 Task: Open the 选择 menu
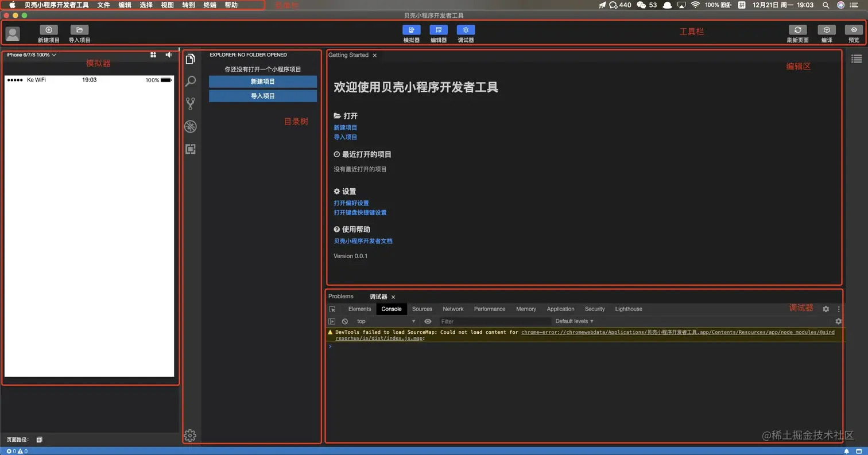coord(146,5)
